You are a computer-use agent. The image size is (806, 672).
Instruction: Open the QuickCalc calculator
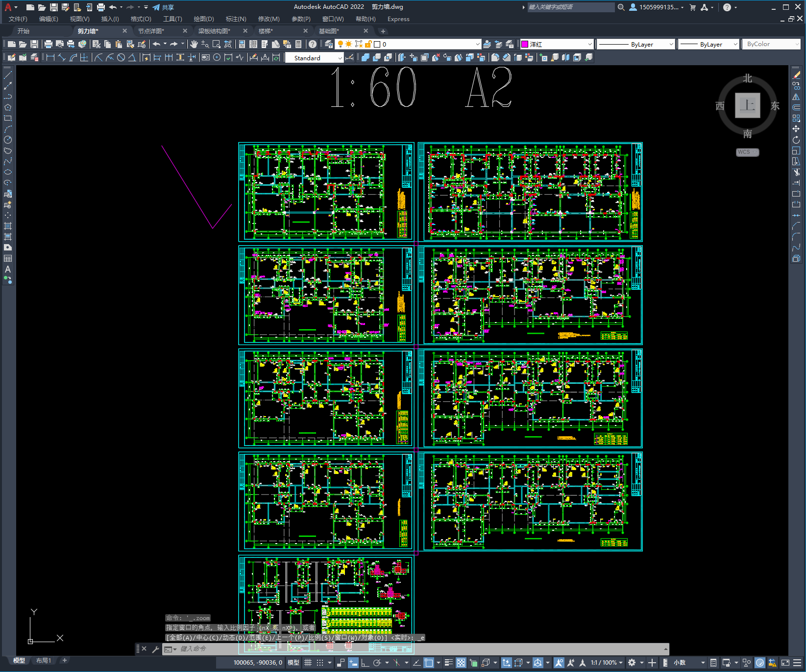click(298, 44)
